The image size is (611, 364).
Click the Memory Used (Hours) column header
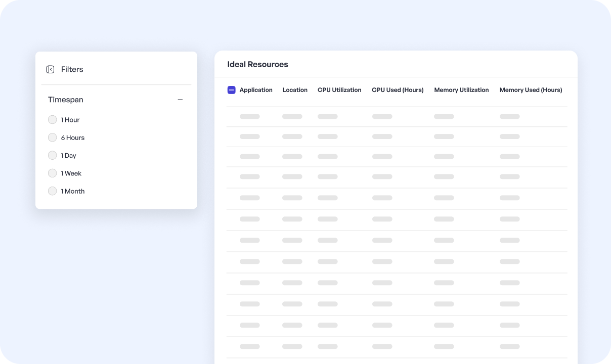(531, 90)
